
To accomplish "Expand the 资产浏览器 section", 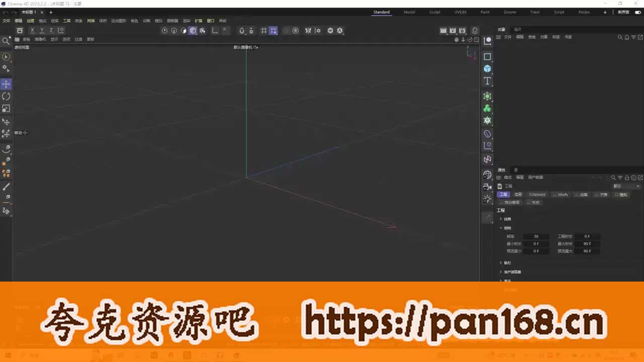I will (510, 272).
